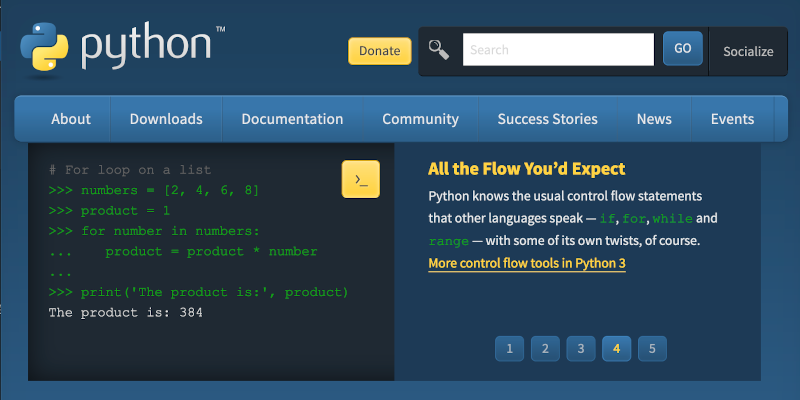Click the magnifying glass search icon
The width and height of the screenshot is (800, 400).
click(438, 49)
